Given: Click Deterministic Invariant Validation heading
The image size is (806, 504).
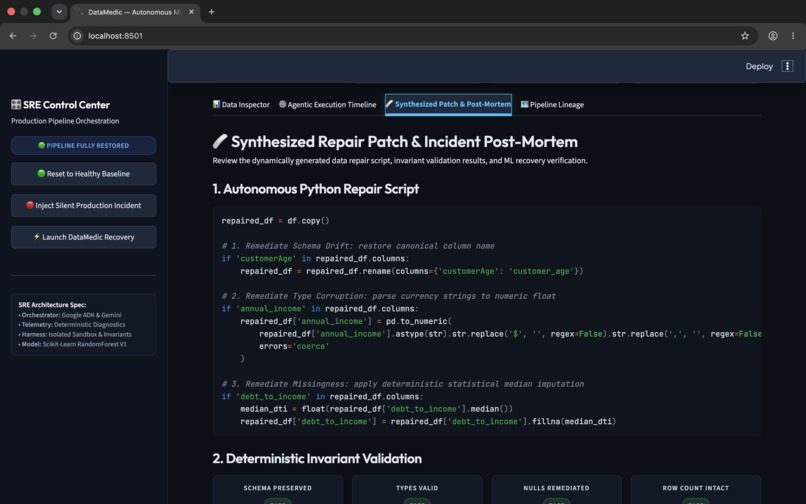Looking at the screenshot, I should [317, 459].
